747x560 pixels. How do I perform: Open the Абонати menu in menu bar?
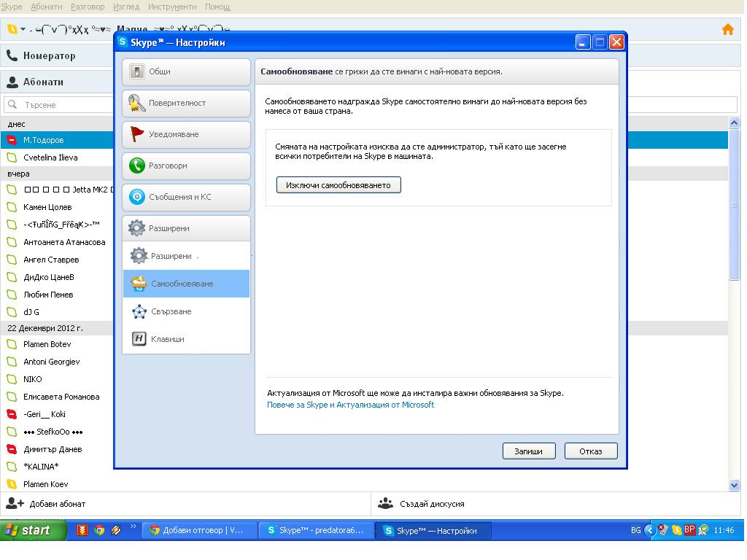coord(47,7)
